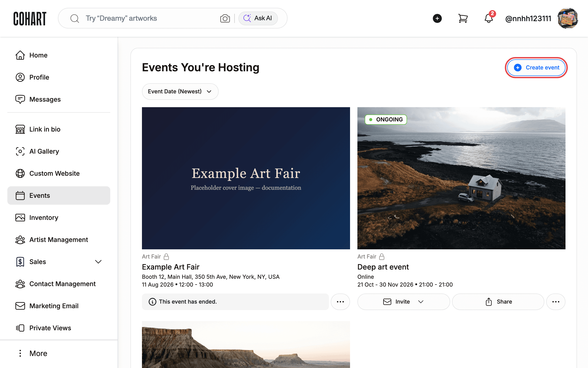Click the Booth 12, Main Hall address text
588x368 pixels.
[x=211, y=277]
